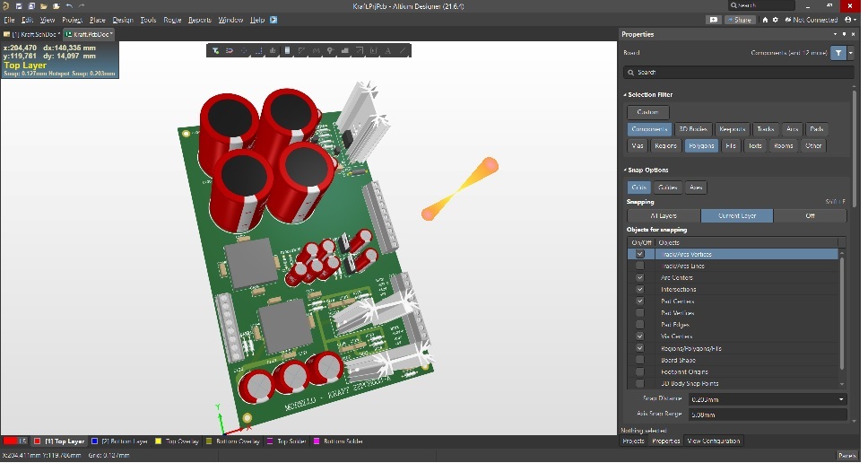Open the Place menu

pyautogui.click(x=98, y=20)
